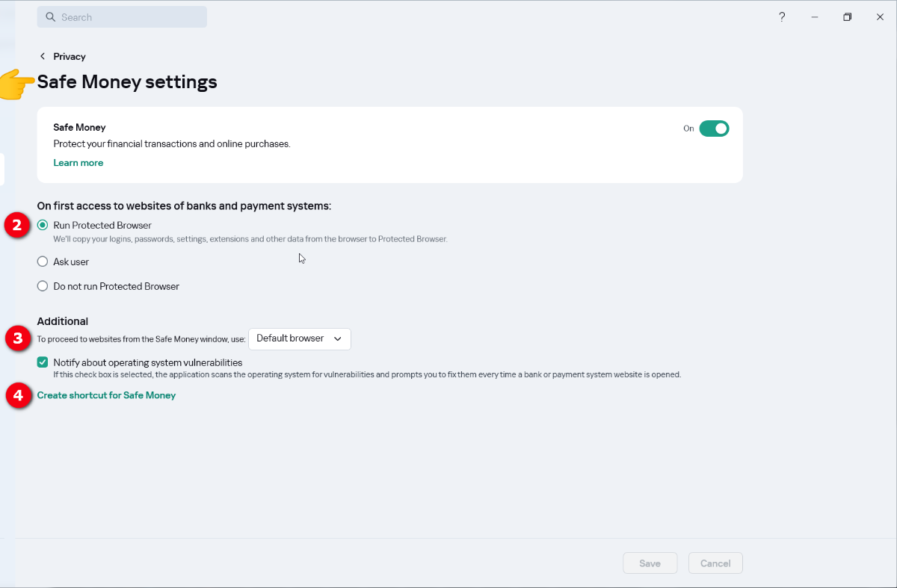Go back to Privacy section

pyautogui.click(x=70, y=57)
